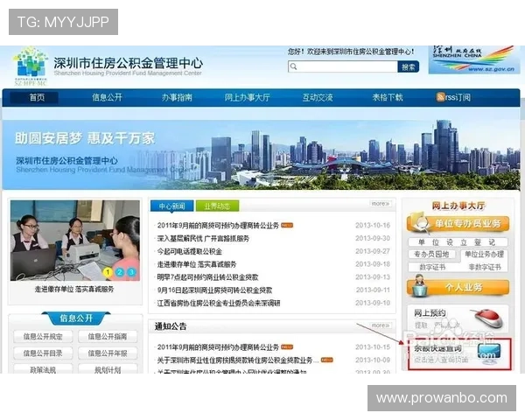
Task: Click the 信息公开规定 button
Action: pos(43,337)
